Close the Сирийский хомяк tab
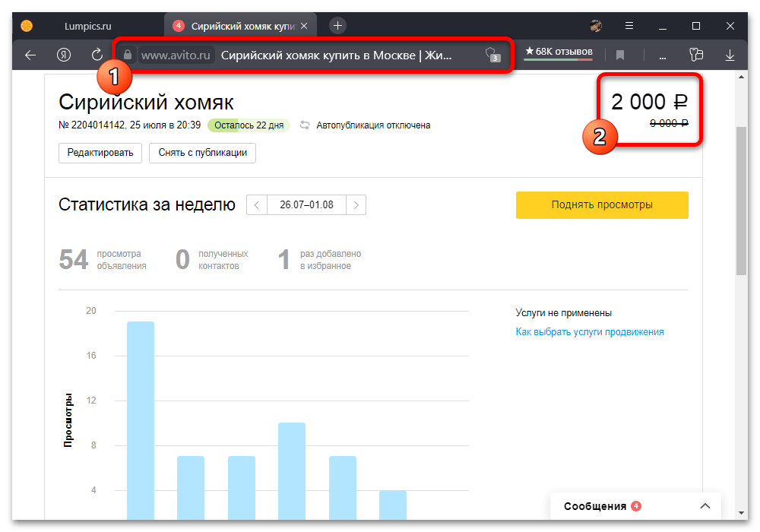 (305, 25)
